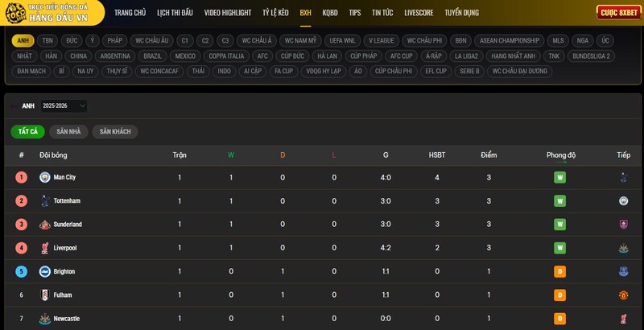Viewport: 644px width, 330px height.
Task: Click D form badge for Newcastle
Action: point(559,319)
